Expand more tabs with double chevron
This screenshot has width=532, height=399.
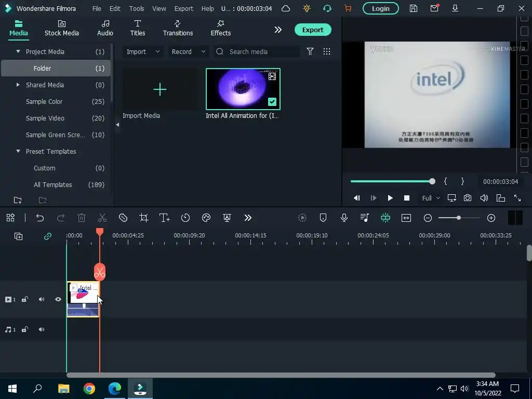tap(278, 30)
